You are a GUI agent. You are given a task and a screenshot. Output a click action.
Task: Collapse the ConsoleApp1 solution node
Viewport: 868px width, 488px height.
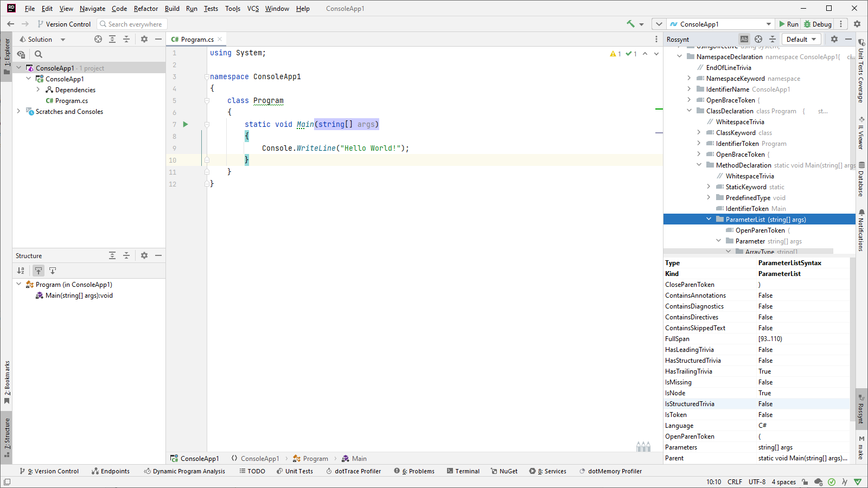click(x=18, y=68)
